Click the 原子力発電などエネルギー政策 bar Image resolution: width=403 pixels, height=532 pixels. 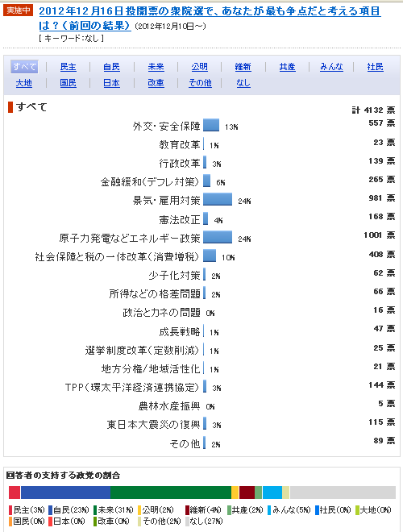pos(218,237)
